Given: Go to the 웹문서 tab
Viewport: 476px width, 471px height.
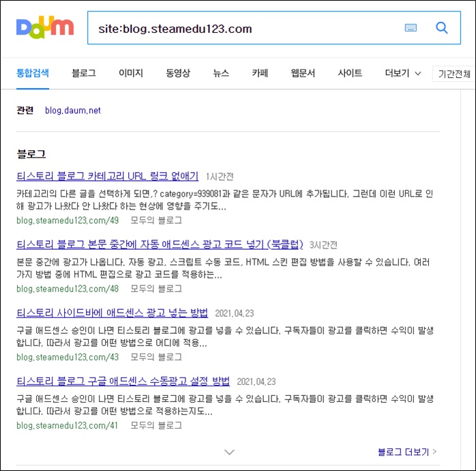Looking at the screenshot, I should [303, 73].
